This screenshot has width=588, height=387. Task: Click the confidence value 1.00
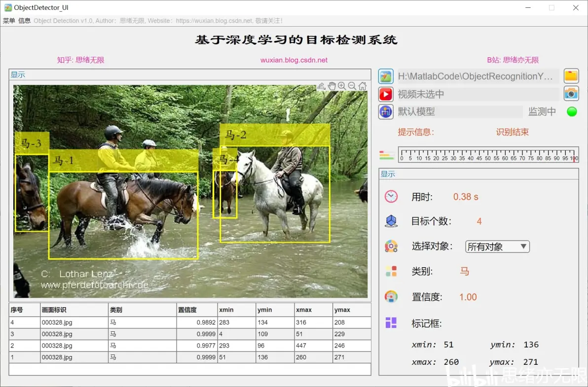point(468,297)
